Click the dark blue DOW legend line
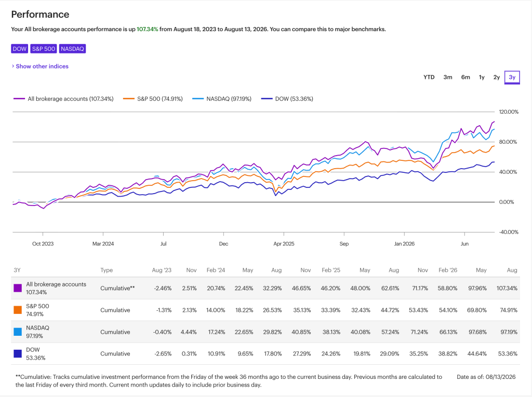 [267, 99]
